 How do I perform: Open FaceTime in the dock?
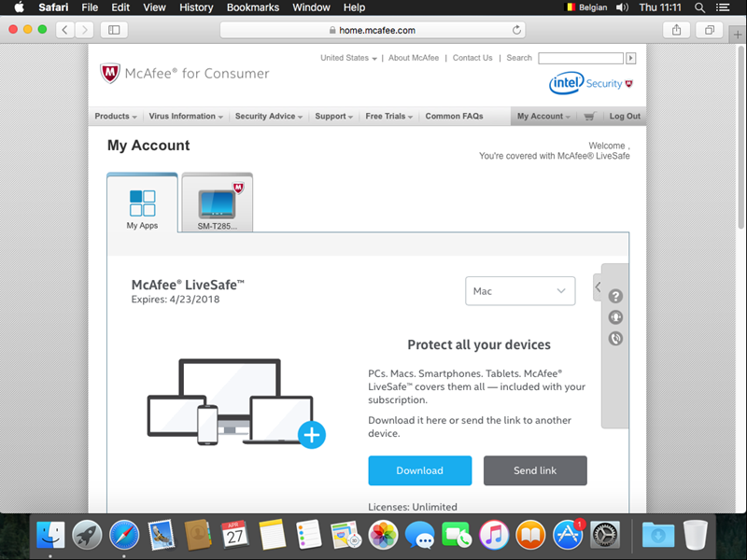[457, 535]
